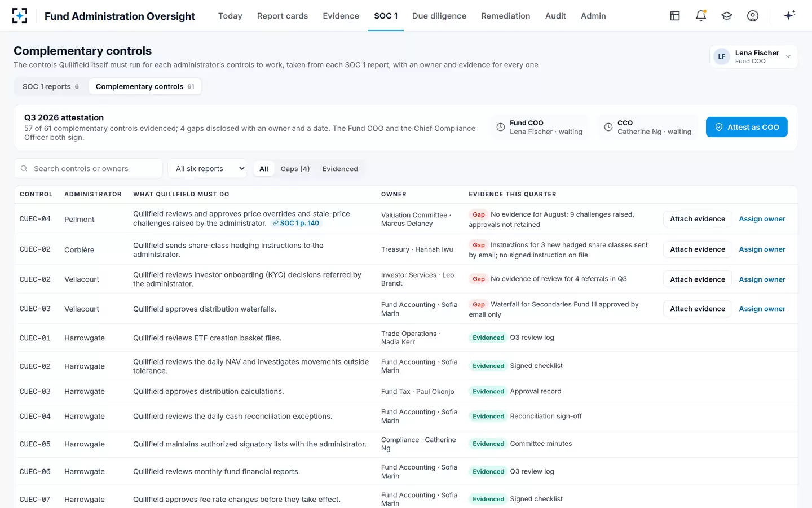Filter the list to Evidenced controls

(x=340, y=169)
